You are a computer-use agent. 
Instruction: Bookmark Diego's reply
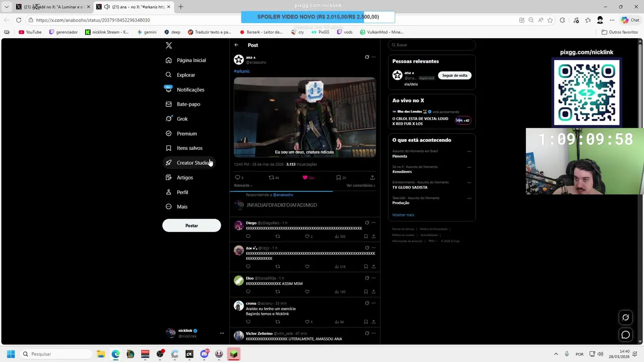(366, 236)
